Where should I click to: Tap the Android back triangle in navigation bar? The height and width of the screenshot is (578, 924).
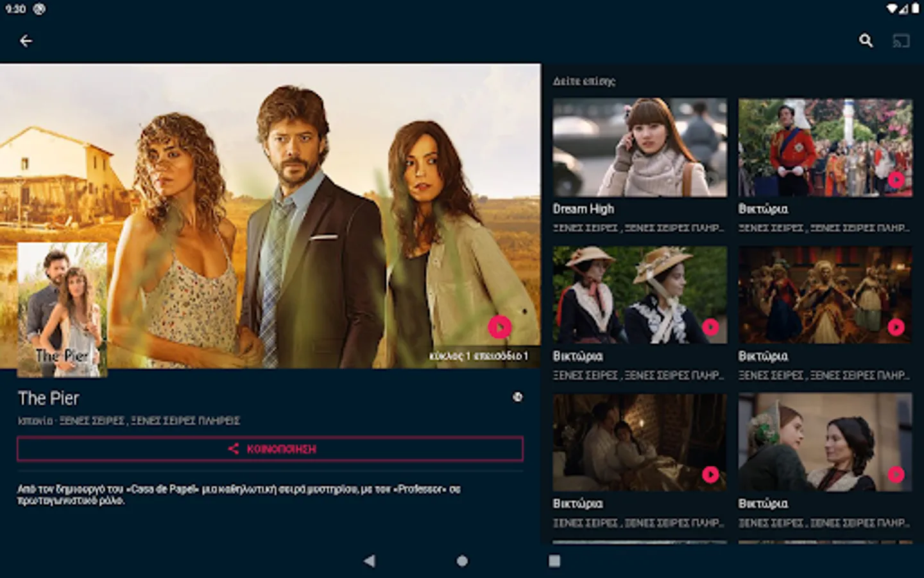[x=369, y=561]
